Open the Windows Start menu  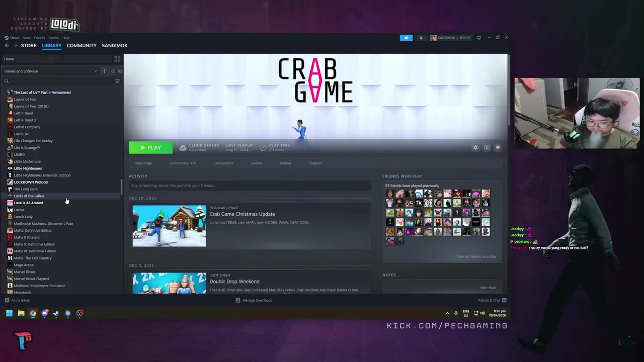tap(9, 313)
